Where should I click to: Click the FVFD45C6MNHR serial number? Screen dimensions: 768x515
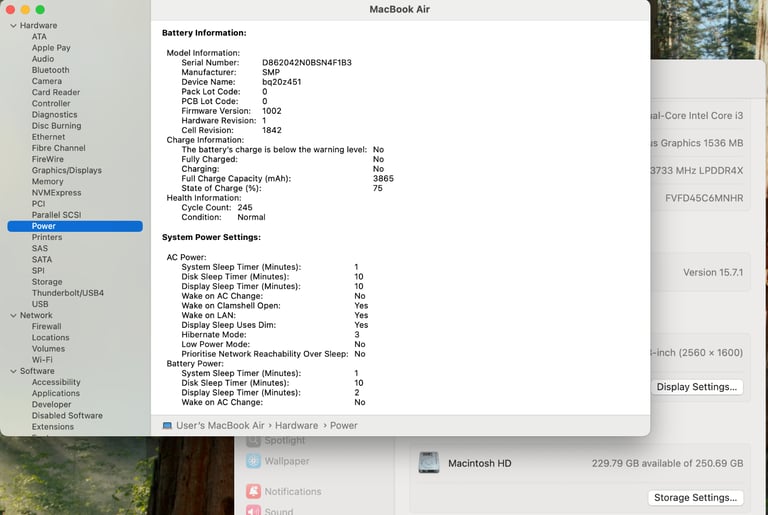click(704, 198)
